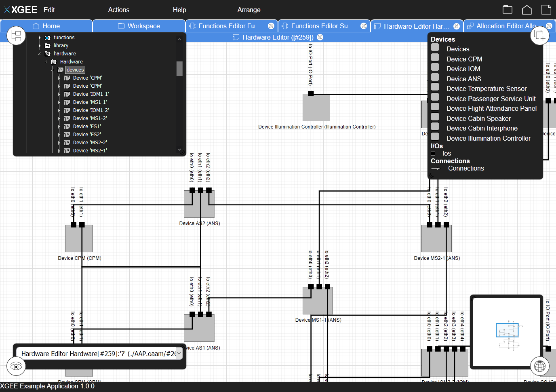Click the functions tree icon

pyautogui.click(x=47, y=38)
